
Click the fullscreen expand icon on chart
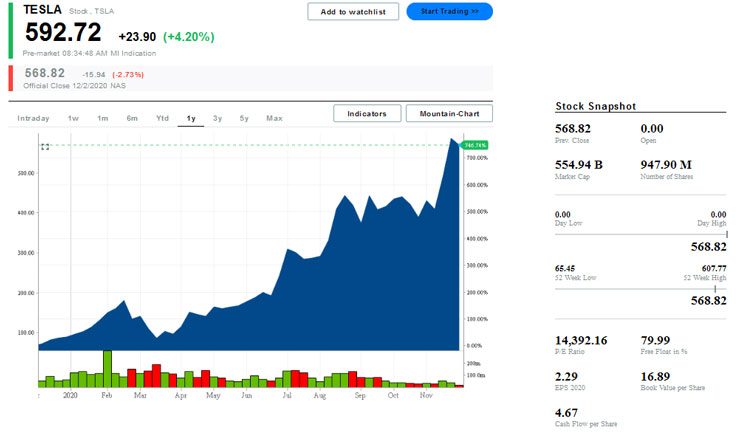(45, 147)
